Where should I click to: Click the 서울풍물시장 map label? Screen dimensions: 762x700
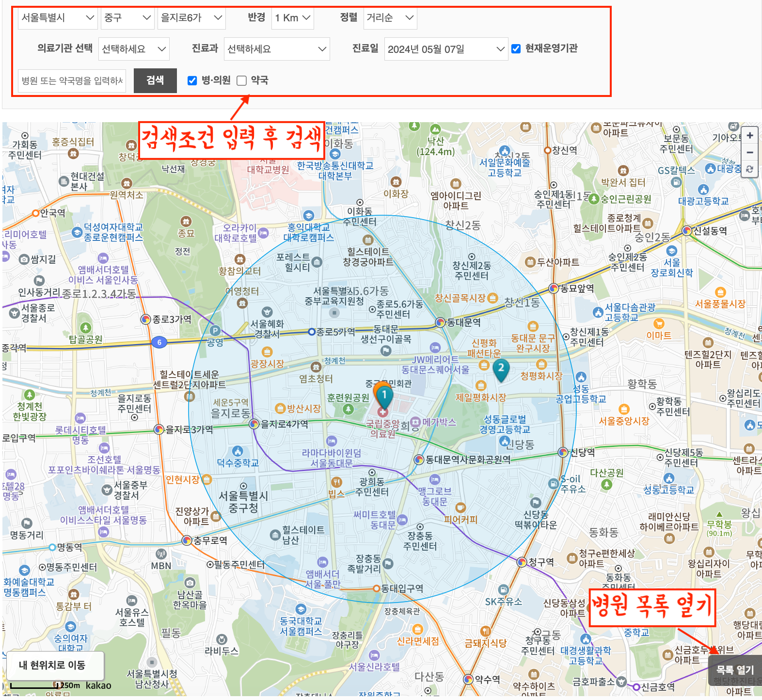[720, 304]
